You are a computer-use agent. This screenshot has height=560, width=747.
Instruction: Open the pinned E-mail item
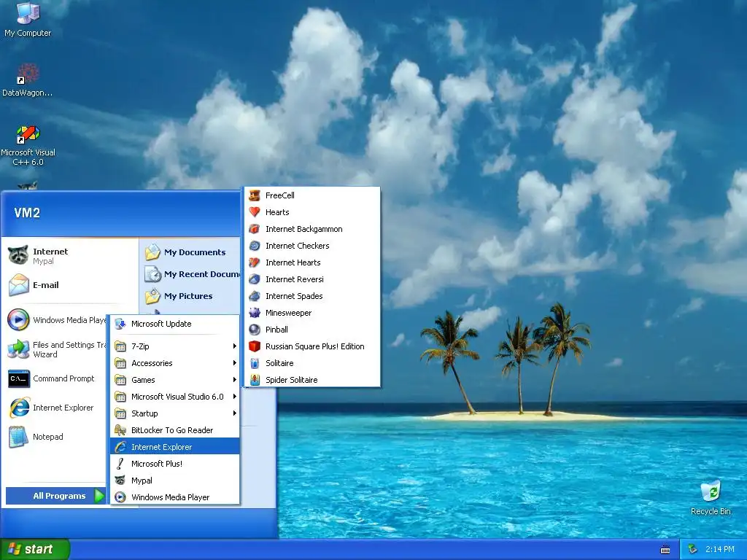[x=70, y=285]
